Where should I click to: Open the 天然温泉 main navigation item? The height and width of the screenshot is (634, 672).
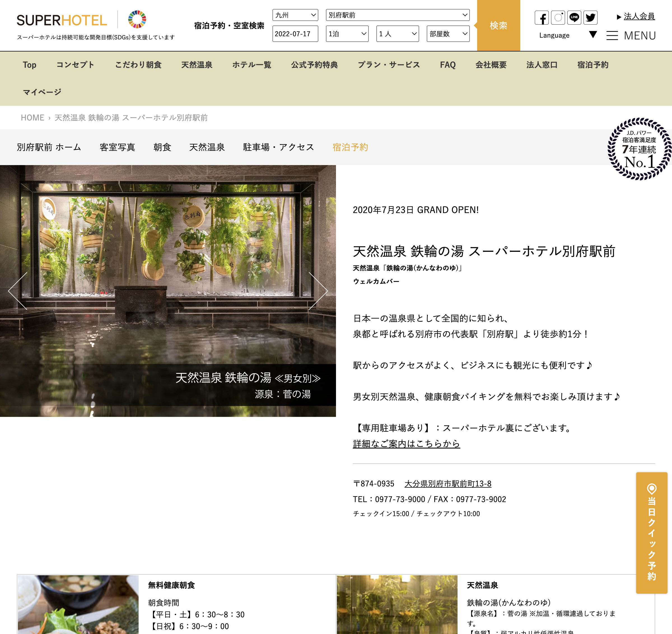tap(197, 65)
